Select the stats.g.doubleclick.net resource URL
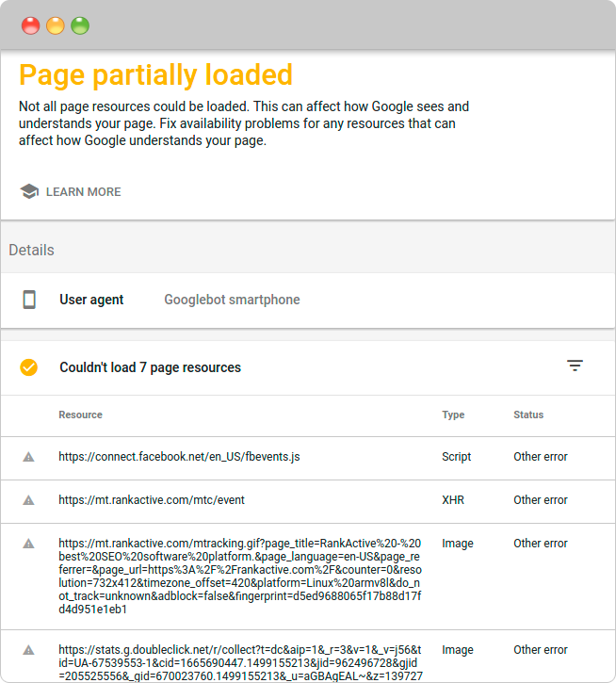This screenshot has height=683, width=616. (x=240, y=662)
